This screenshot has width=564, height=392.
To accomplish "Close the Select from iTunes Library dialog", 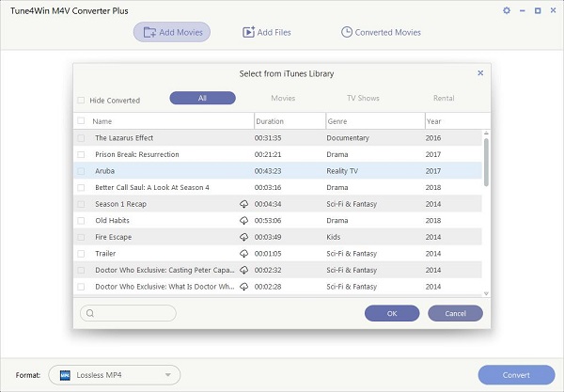I will click(x=480, y=73).
